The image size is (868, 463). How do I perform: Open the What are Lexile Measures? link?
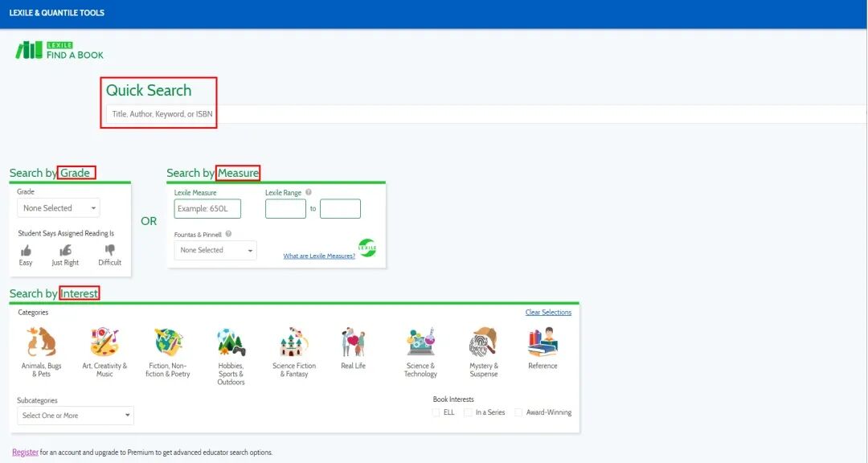point(319,256)
